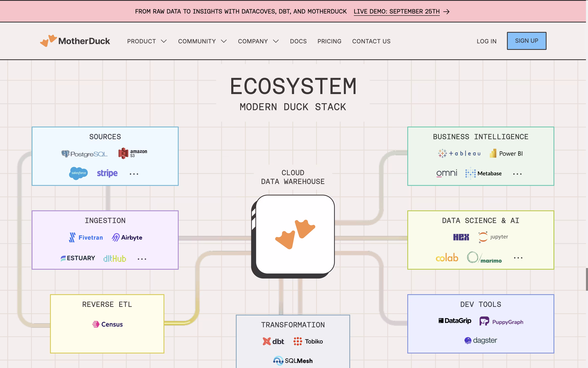Click the Modern Duck Stack subtitle
Image resolution: width=588 pixels, height=368 pixels.
(293, 107)
